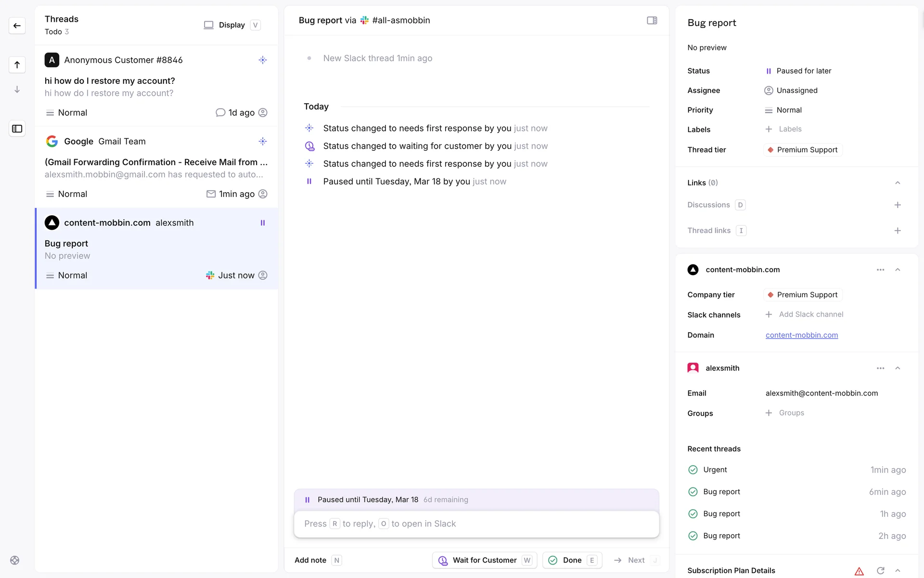Click the Wait for Customer button
The height and width of the screenshot is (578, 924).
coord(484,560)
